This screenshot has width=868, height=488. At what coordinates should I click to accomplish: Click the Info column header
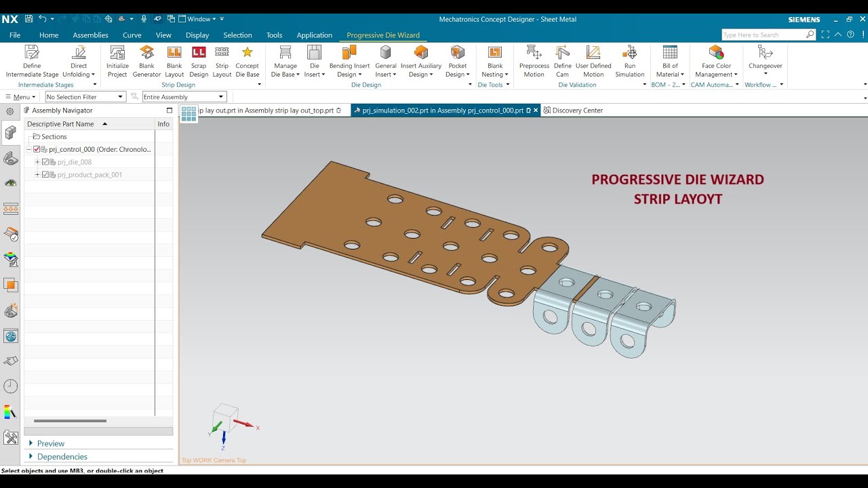coord(163,124)
